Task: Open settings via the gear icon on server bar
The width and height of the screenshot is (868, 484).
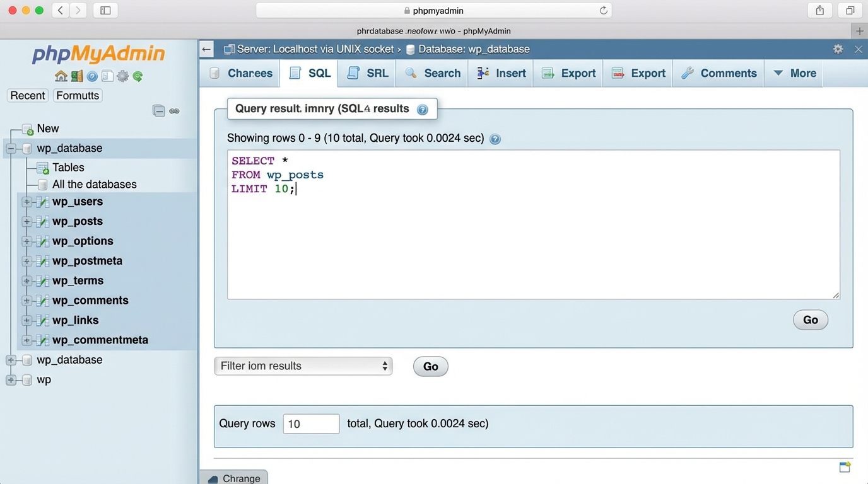Action: [838, 49]
